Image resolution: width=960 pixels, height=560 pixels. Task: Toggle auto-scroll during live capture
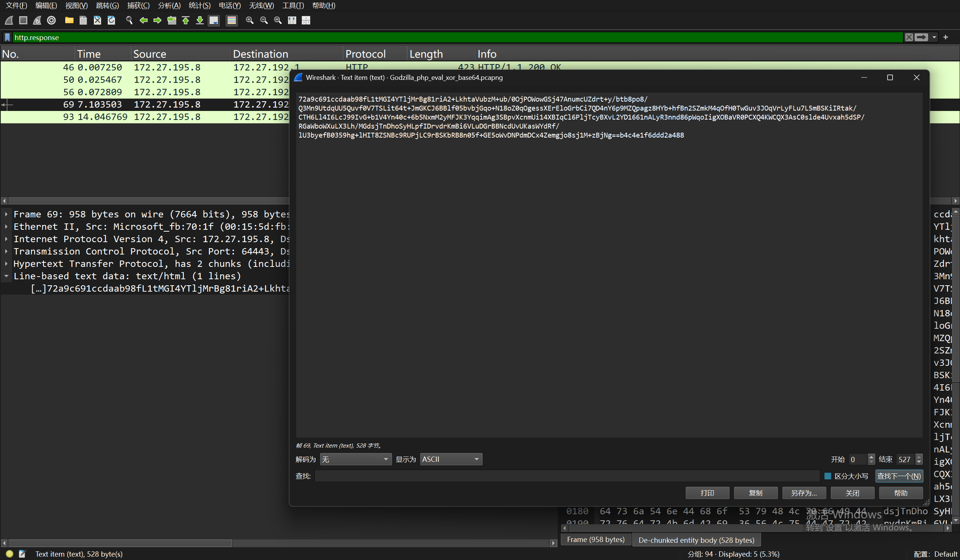click(x=214, y=20)
